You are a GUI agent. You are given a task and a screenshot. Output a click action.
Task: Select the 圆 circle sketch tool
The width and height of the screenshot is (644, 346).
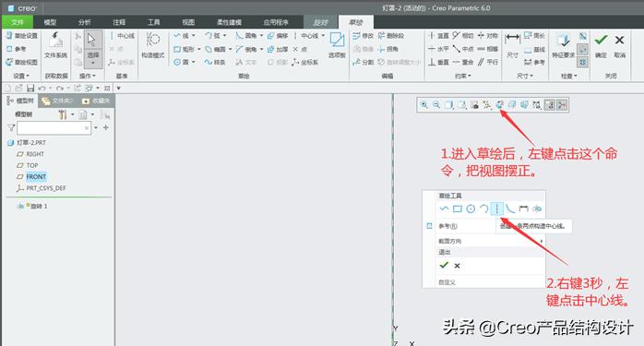[181, 62]
